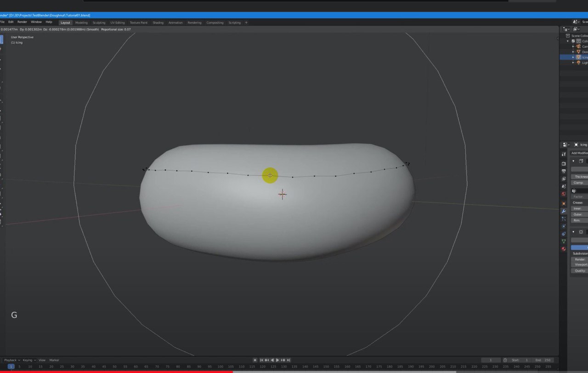Open the Material properties tab icon
588x373 pixels.
pos(564,249)
